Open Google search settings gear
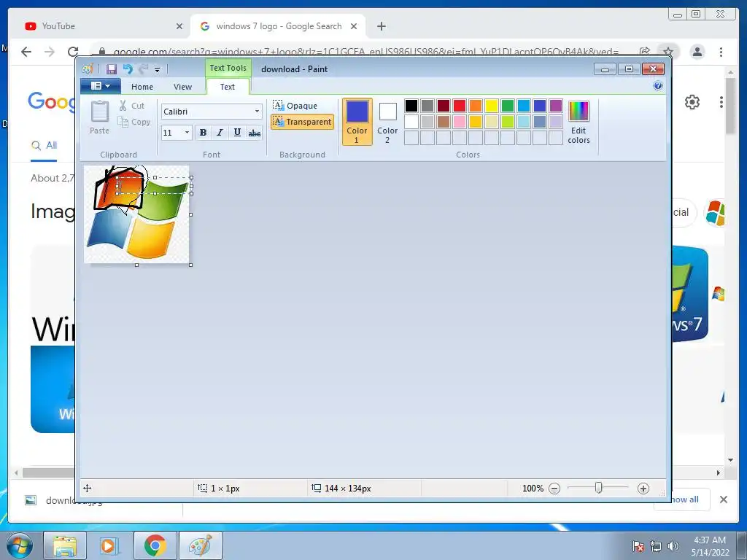Screen dimensions: 747x560 (x=692, y=102)
